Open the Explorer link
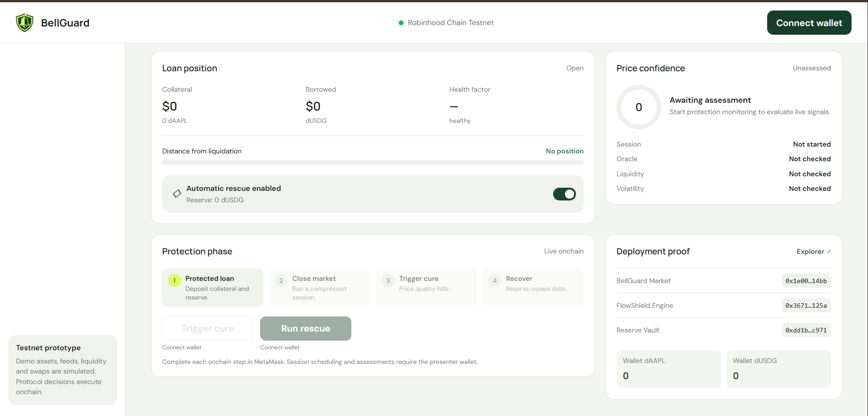The width and height of the screenshot is (868, 416). [814, 252]
